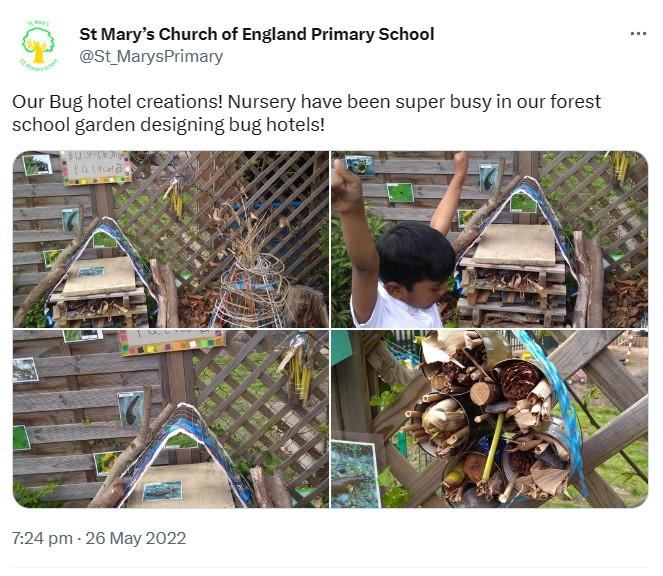Open the St Mary's school profile avatar
The height and width of the screenshot is (576, 663).
tap(39, 45)
